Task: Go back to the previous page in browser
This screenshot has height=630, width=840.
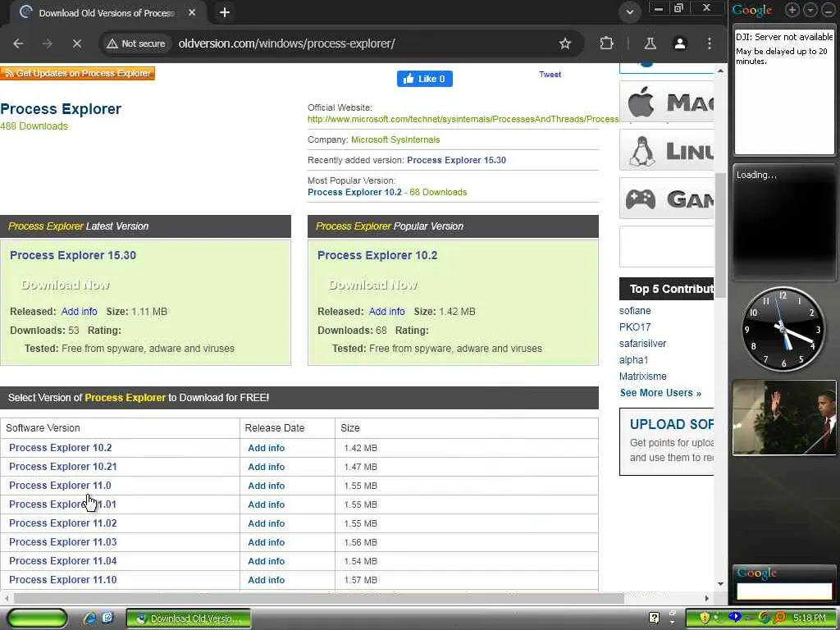Action: tap(18, 44)
